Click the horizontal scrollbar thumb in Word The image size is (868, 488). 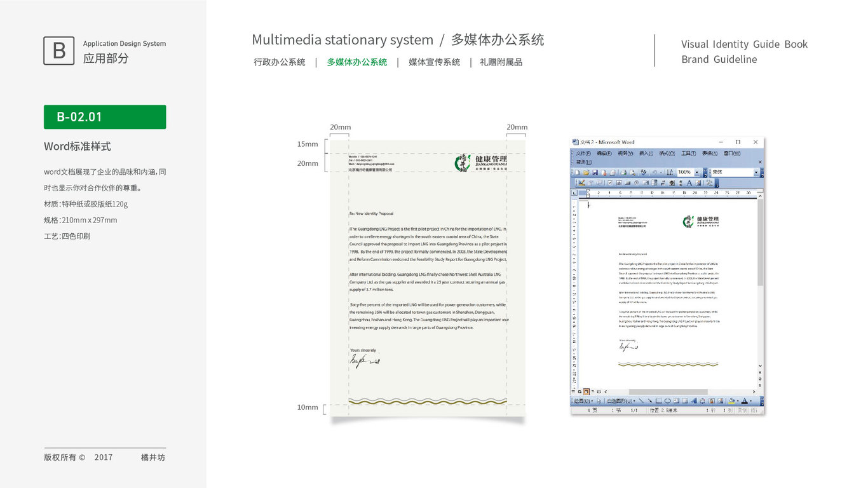(x=668, y=392)
